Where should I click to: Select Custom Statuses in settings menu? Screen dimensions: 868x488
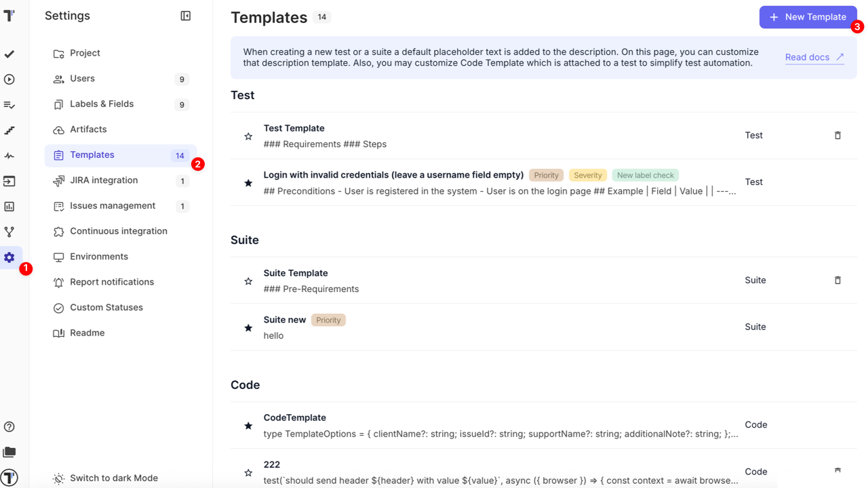pyautogui.click(x=106, y=307)
